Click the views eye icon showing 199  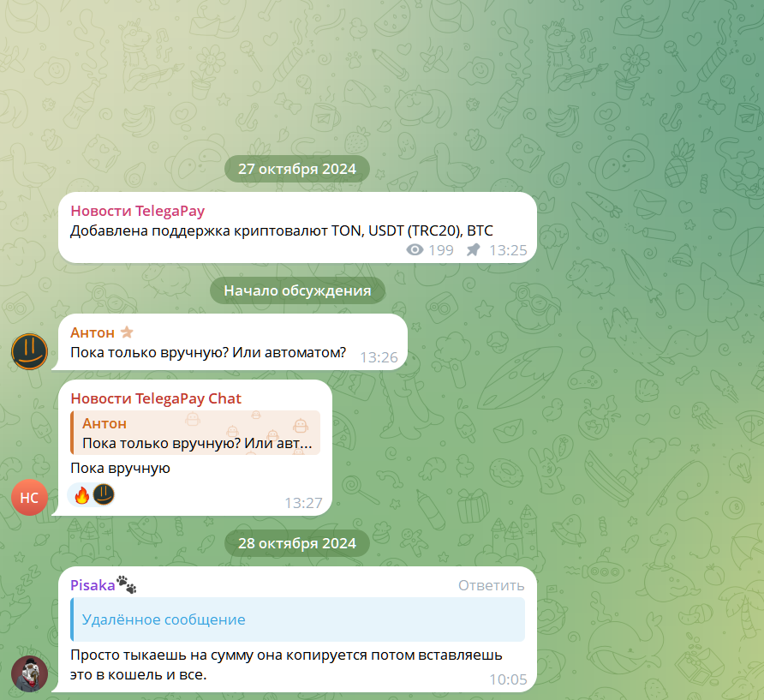click(415, 250)
